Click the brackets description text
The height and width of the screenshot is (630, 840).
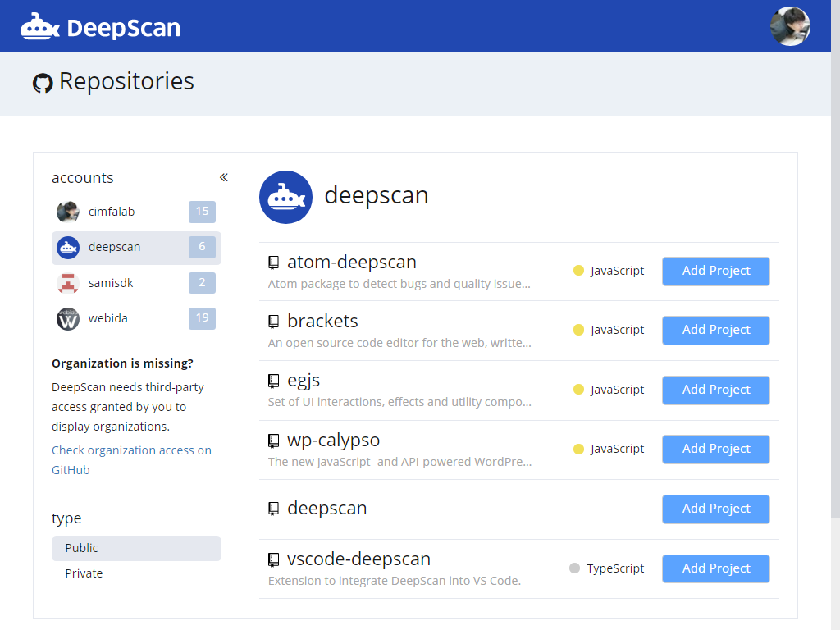[x=399, y=343]
